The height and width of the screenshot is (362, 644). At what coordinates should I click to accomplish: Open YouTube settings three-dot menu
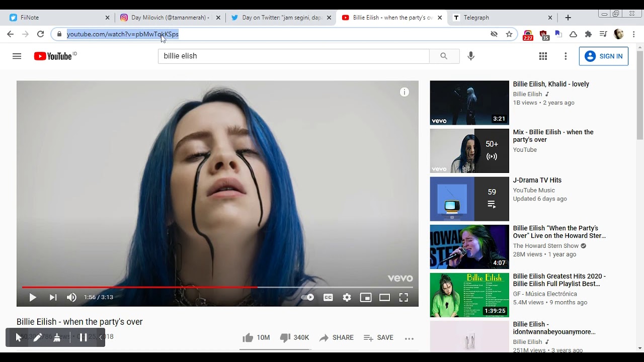(566, 56)
